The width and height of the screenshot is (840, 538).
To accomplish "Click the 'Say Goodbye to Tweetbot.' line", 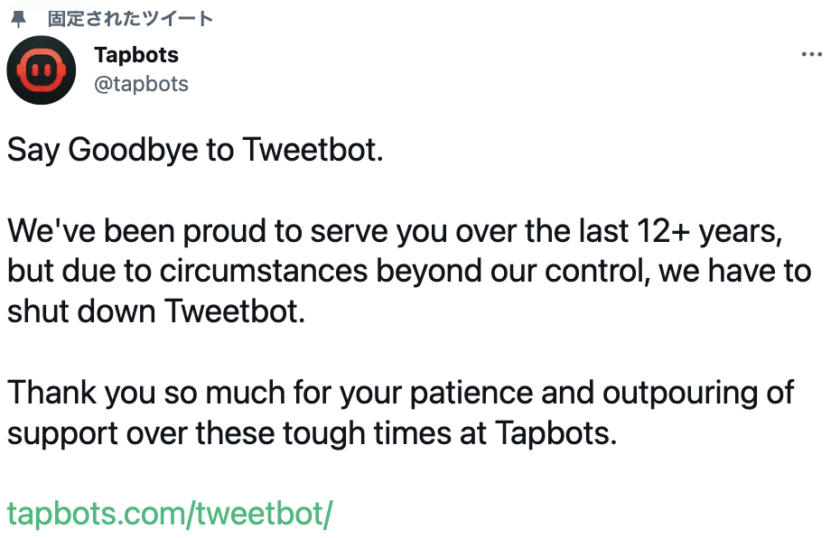I will [196, 150].
